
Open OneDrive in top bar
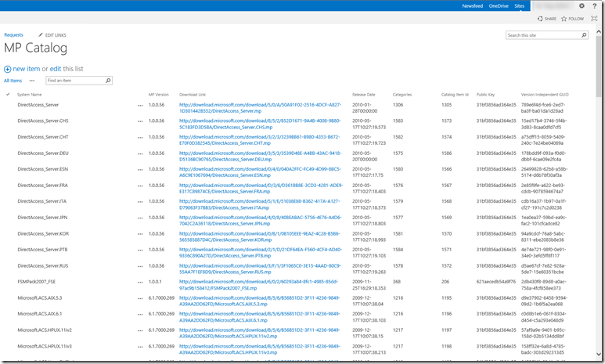coord(499,5)
